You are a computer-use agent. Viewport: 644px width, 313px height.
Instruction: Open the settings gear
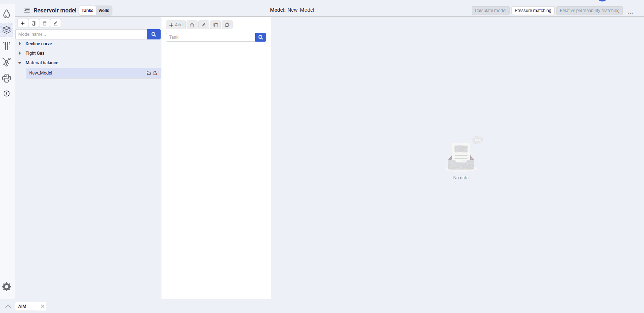pyautogui.click(x=7, y=287)
